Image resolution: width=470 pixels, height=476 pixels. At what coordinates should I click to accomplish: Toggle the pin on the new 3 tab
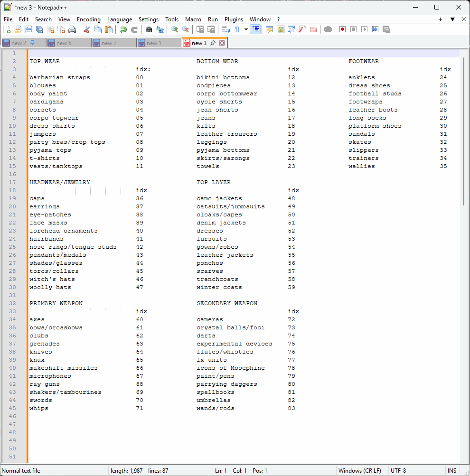tap(213, 43)
